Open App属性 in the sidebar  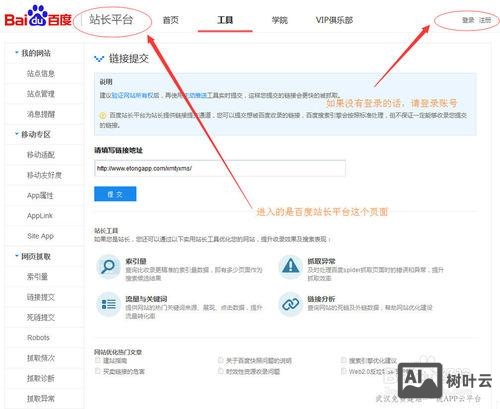pyautogui.click(x=40, y=195)
